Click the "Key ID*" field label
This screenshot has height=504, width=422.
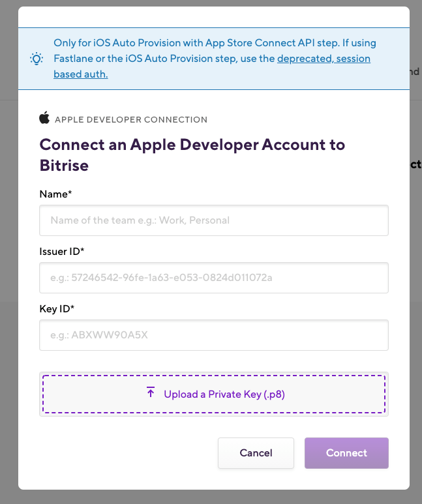[x=57, y=308]
